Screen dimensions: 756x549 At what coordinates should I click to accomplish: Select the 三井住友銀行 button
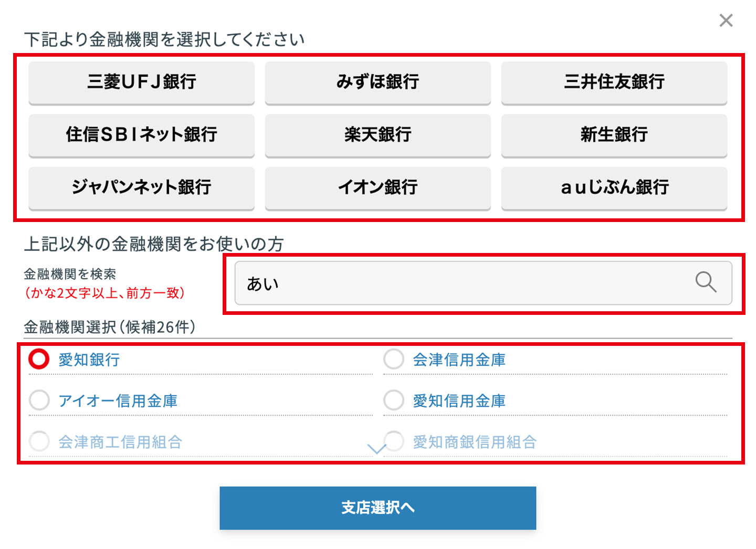click(x=614, y=82)
